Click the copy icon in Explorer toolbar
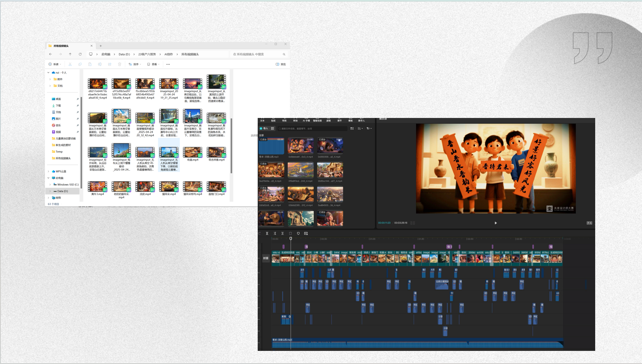 pyautogui.click(x=80, y=64)
